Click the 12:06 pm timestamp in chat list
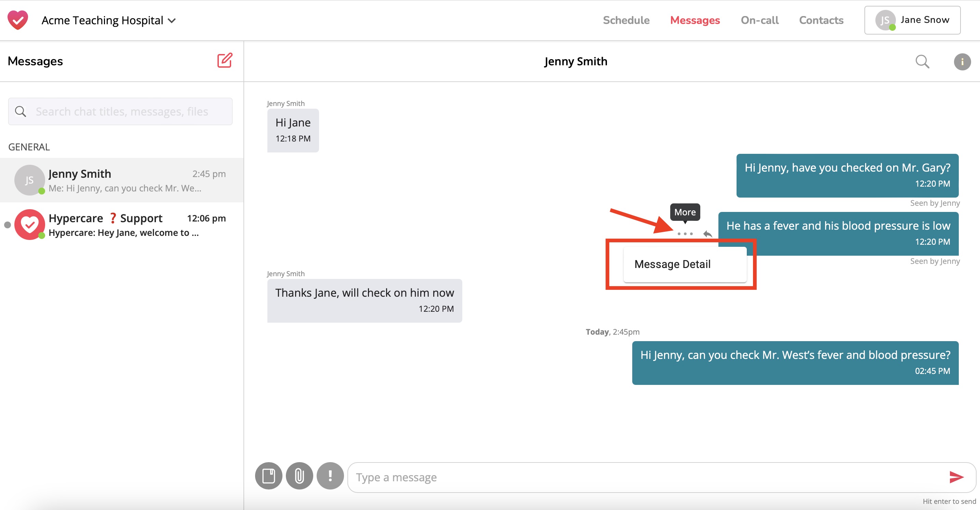 [206, 218]
